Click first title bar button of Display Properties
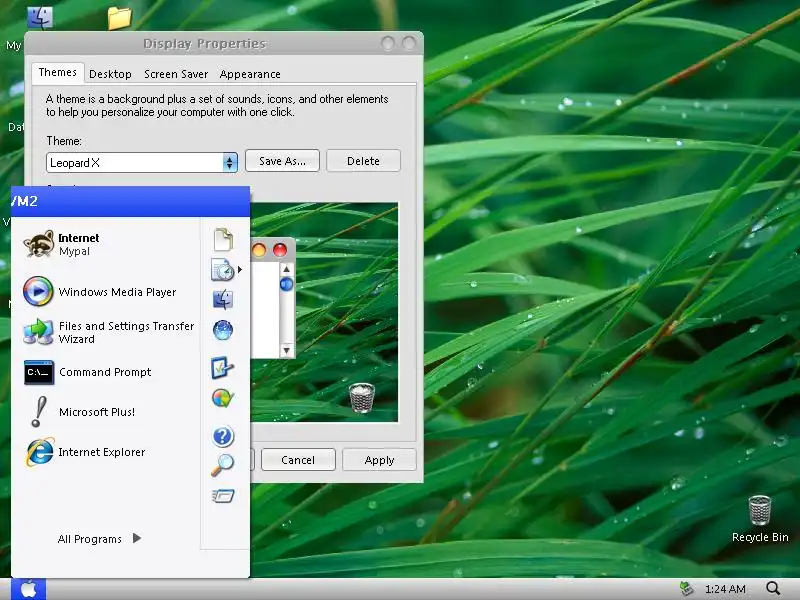800x600 pixels. [388, 43]
